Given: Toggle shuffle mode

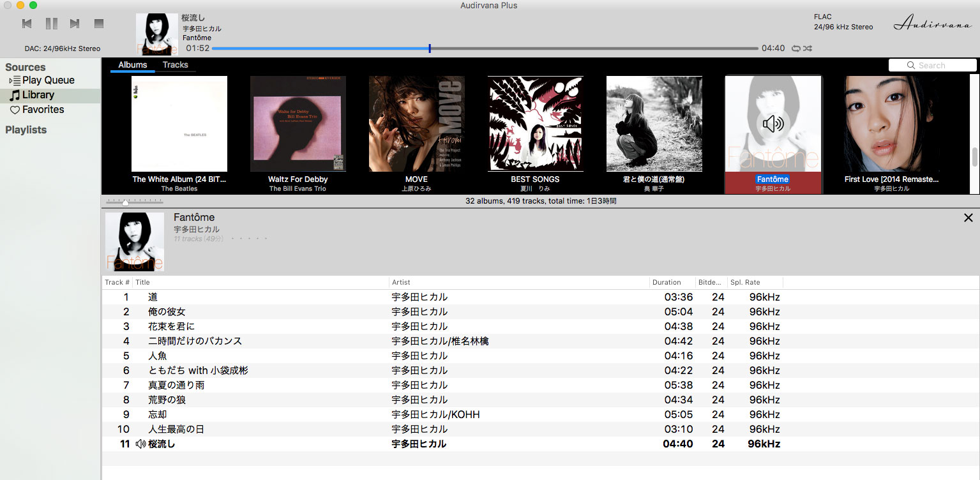Looking at the screenshot, I should (808, 49).
